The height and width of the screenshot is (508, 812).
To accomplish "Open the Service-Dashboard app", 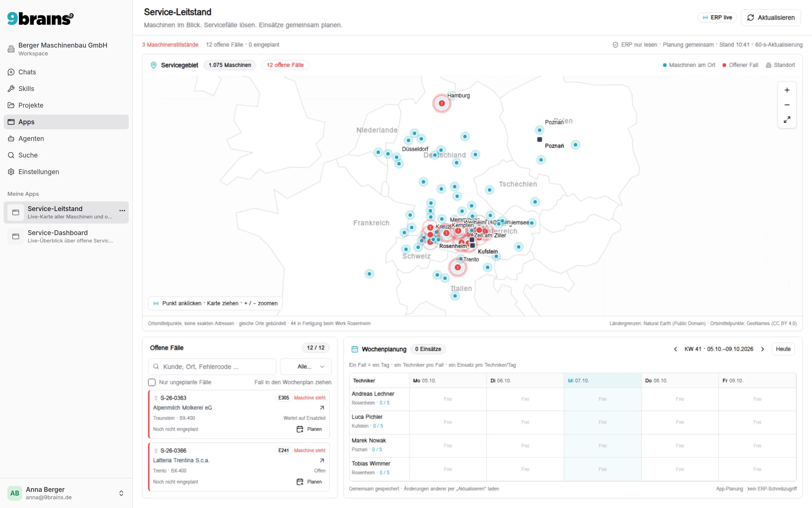I will tap(66, 236).
